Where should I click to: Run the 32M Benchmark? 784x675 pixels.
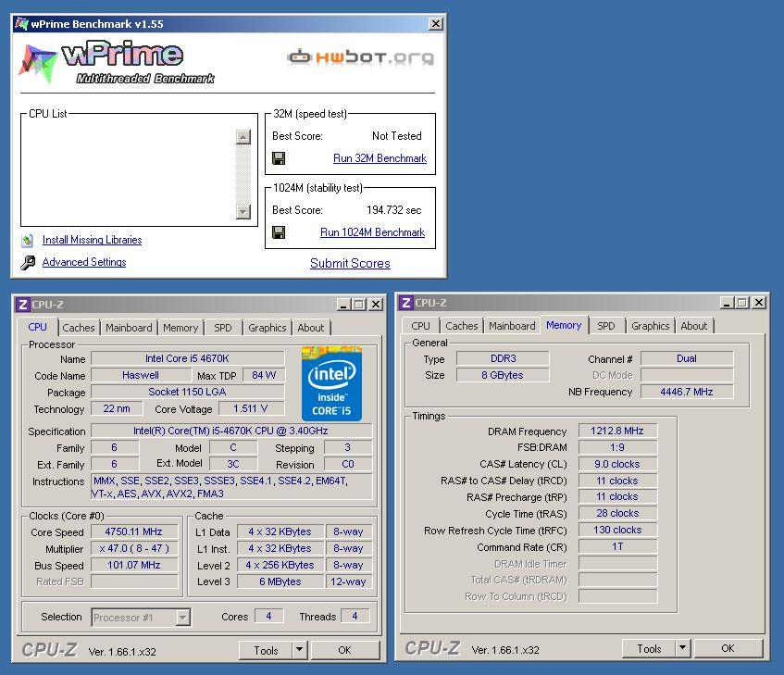click(380, 158)
